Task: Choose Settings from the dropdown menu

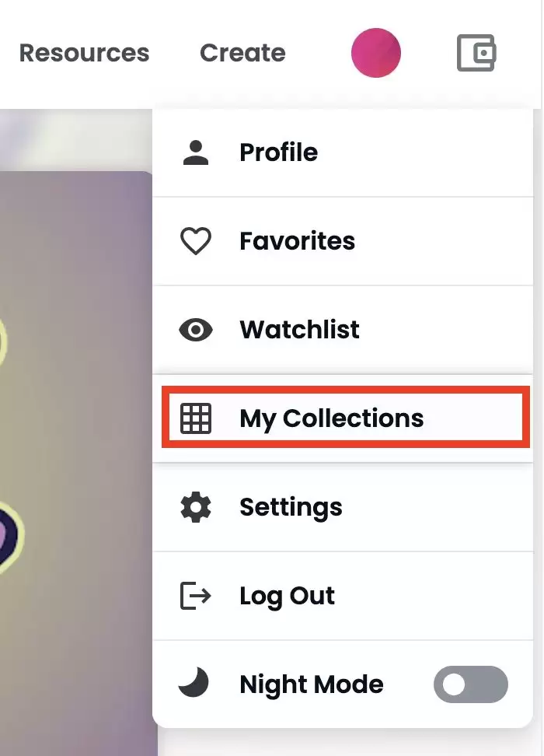Action: (291, 507)
